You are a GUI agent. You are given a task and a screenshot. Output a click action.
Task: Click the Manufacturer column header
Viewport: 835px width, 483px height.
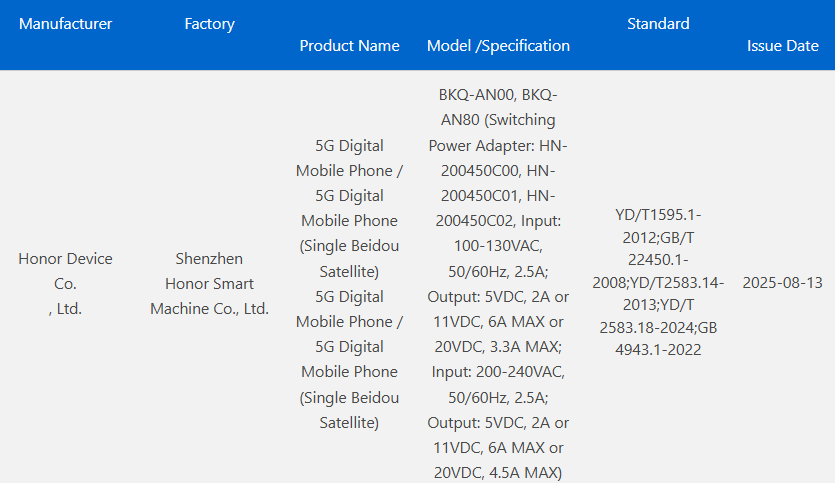65,24
